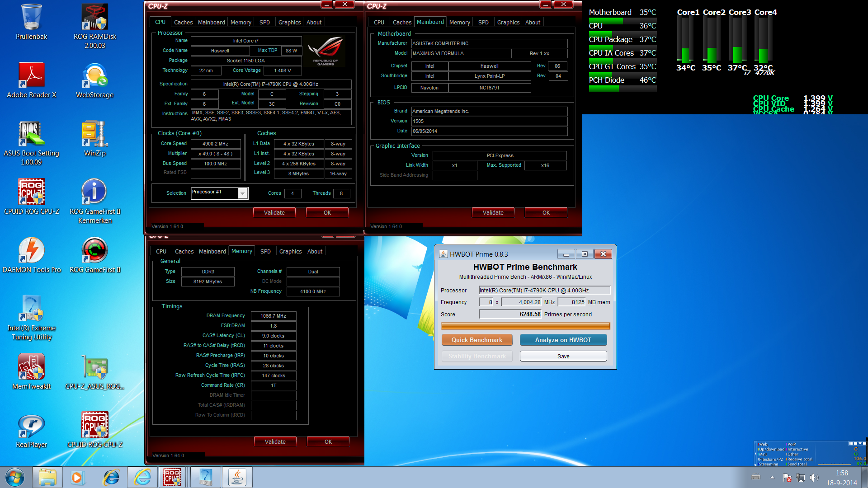
Task: Open WebStorage desktop shortcut
Action: point(95,80)
